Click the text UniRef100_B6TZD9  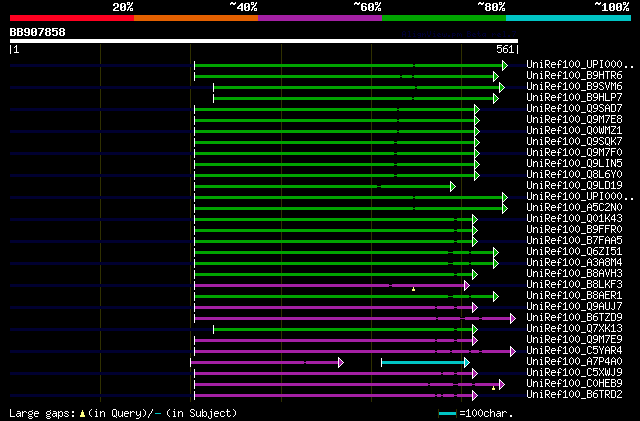(574, 318)
